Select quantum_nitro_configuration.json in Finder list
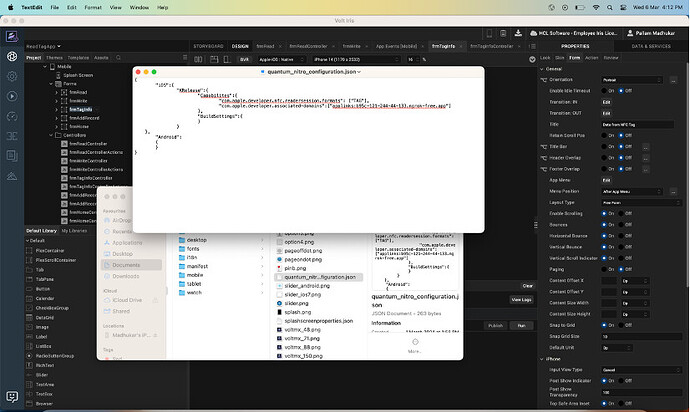690x412 pixels. [x=319, y=277]
